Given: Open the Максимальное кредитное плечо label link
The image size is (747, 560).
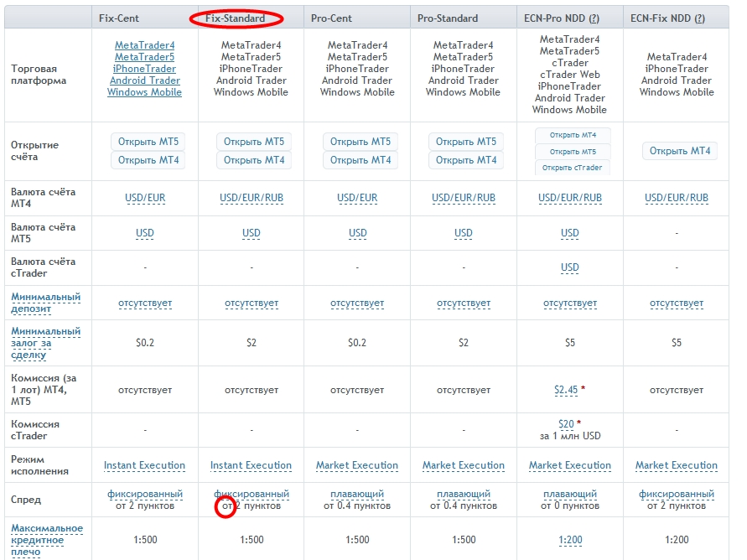Looking at the screenshot, I should tap(46, 540).
